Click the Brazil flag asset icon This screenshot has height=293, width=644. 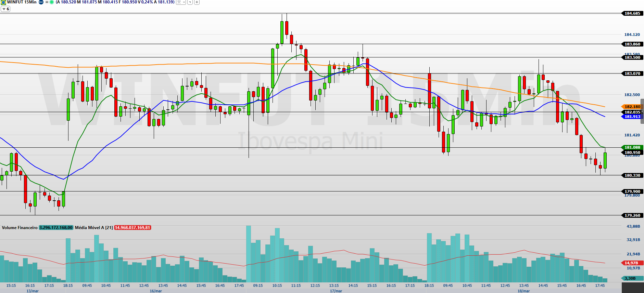click(3, 2)
